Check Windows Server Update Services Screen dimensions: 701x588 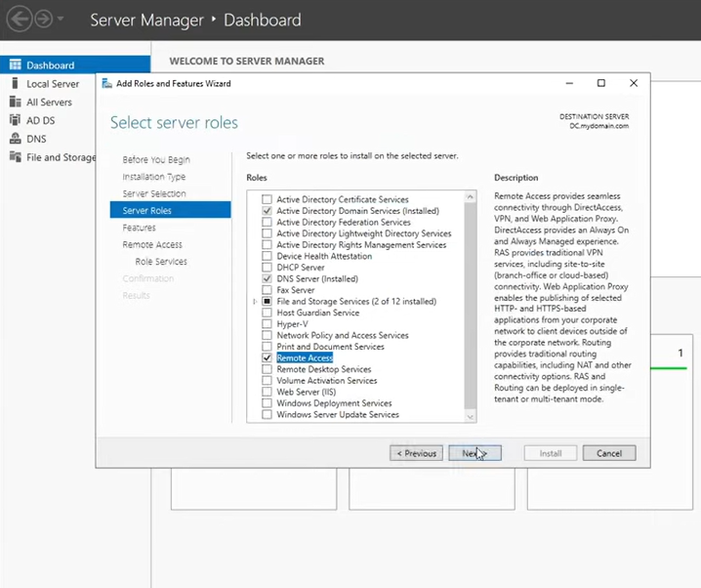[267, 414]
